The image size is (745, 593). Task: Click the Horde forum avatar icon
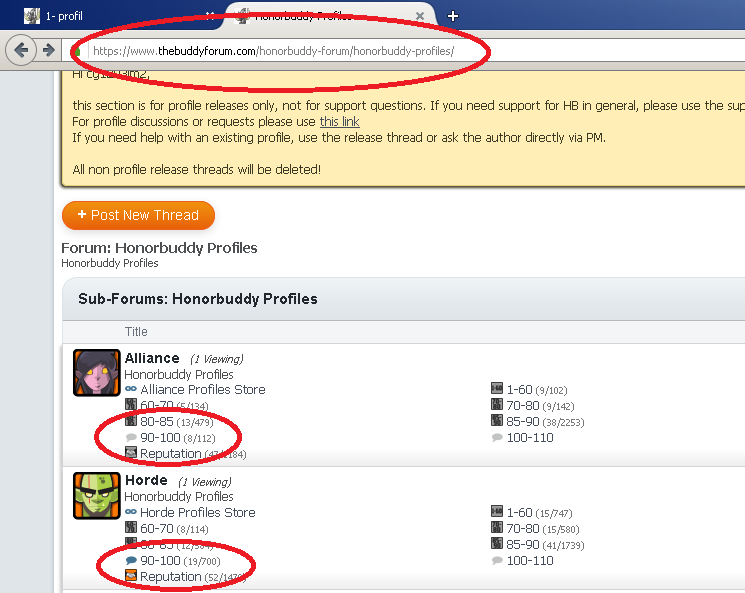[x=97, y=495]
